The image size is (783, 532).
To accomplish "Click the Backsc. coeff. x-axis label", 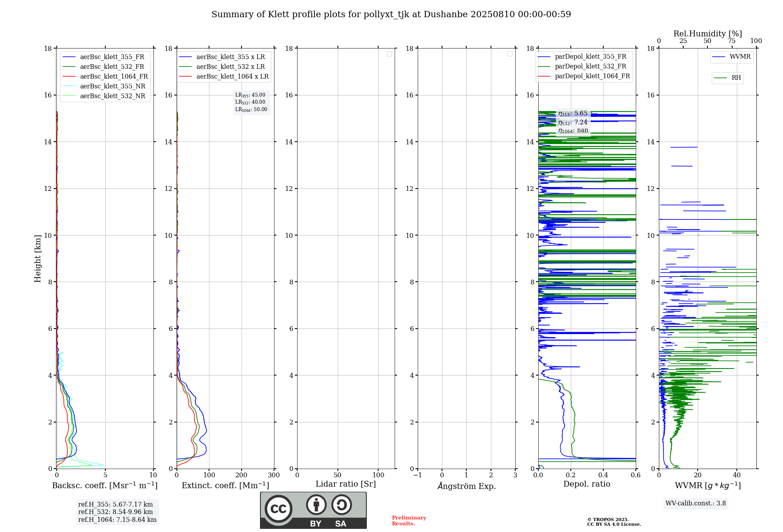I will click(105, 485).
